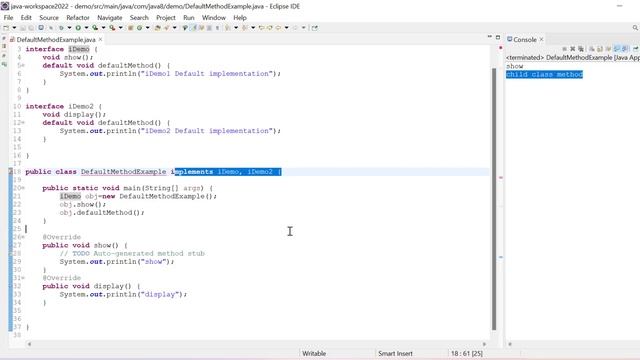Click the 18 : 61 [25] cursor position
This screenshot has height=360, width=640.
pyautogui.click(x=467, y=353)
